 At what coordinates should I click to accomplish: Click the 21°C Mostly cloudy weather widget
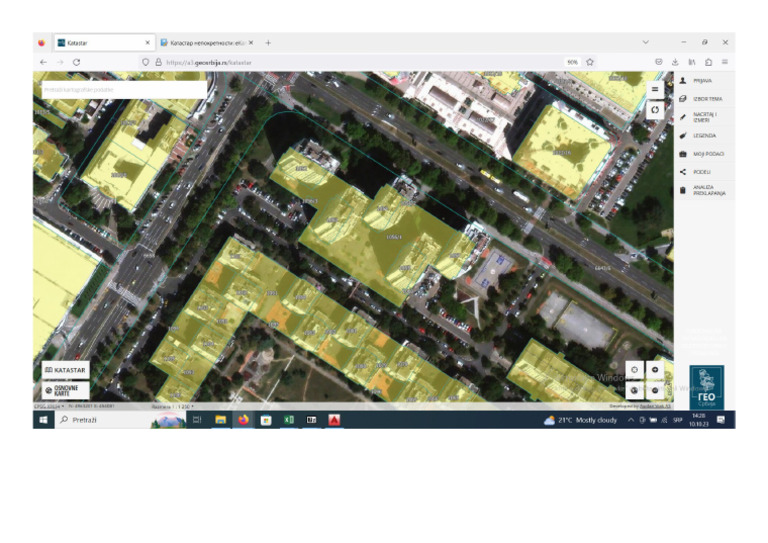click(580, 420)
